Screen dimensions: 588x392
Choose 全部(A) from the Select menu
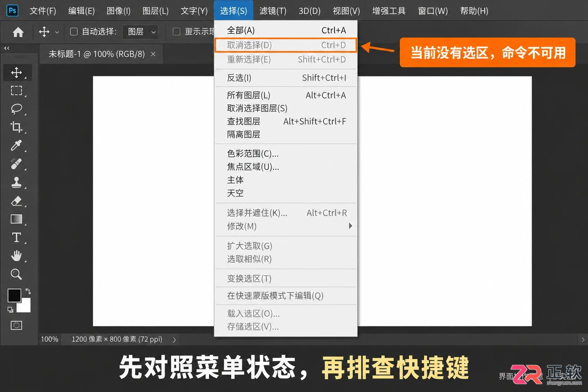[x=286, y=30]
